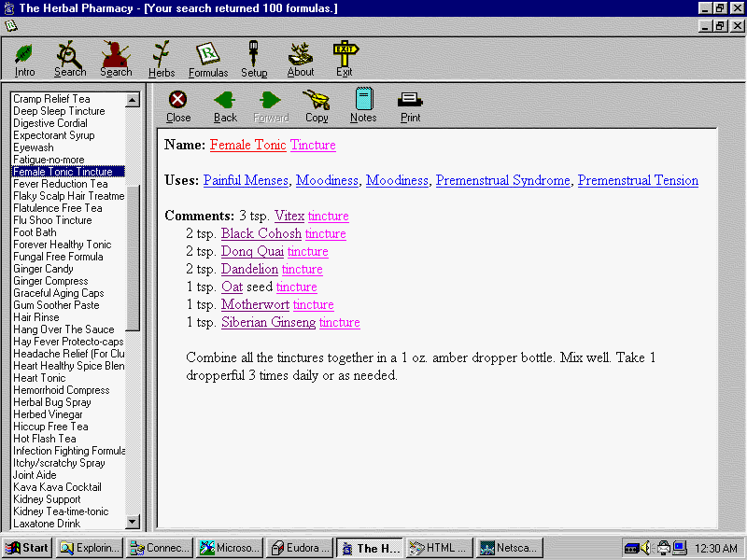The image size is (747, 560).
Task: Open the Setup screwdriver icon
Action: pos(254,60)
